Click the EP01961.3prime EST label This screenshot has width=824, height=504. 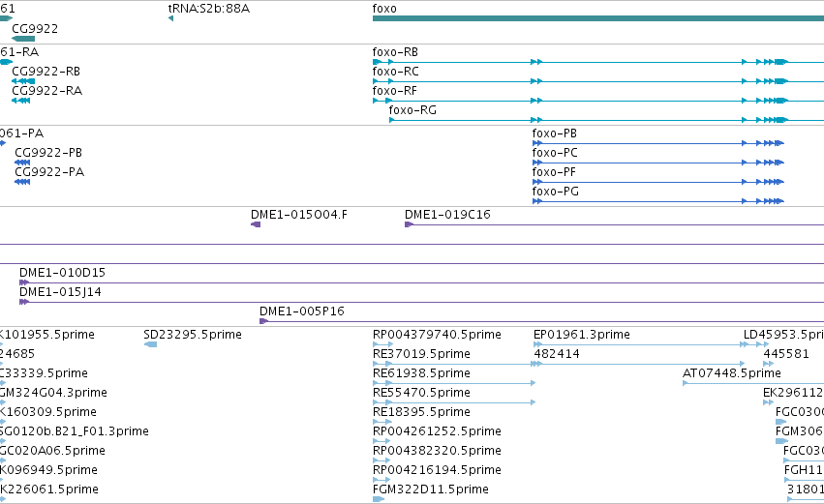coord(582,335)
